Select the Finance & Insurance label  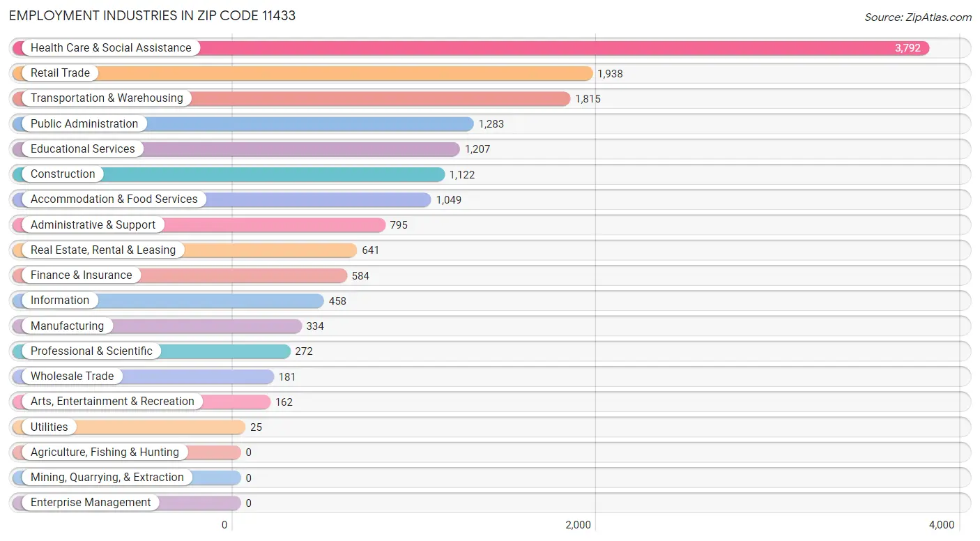82,275
